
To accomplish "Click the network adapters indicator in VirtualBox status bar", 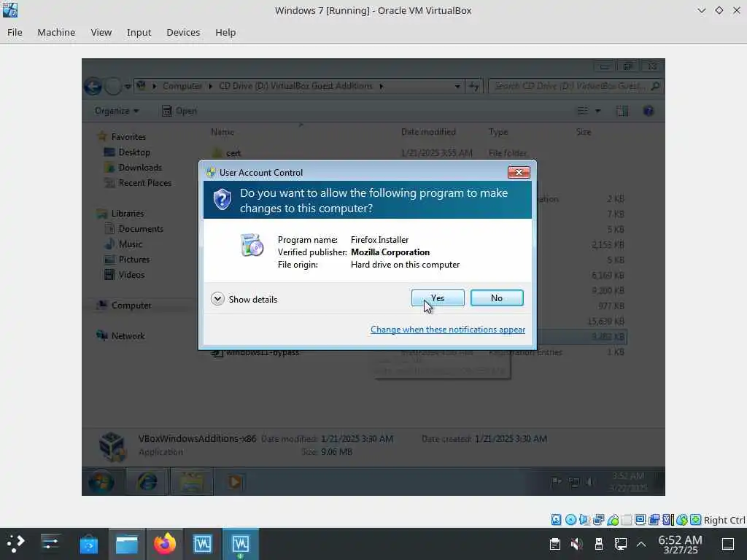I will coord(598,519).
